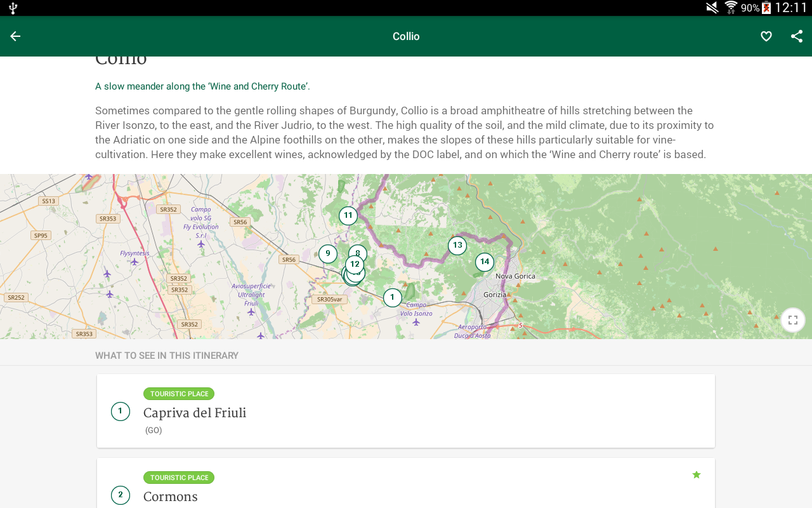Click the Campo Volo Isonzo airfield label
Screen dimensions: 812x508
[x=416, y=309]
